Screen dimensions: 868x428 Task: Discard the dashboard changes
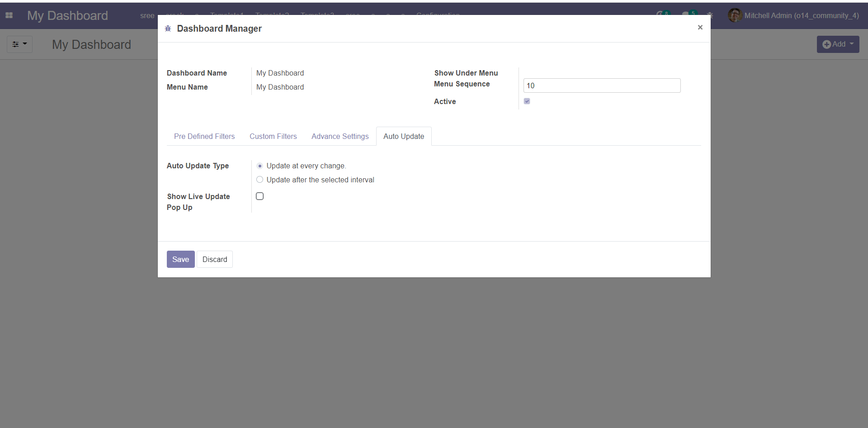[215, 259]
